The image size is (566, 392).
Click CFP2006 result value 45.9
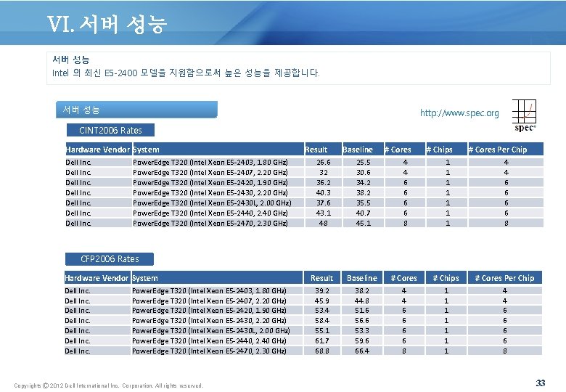[322, 301]
